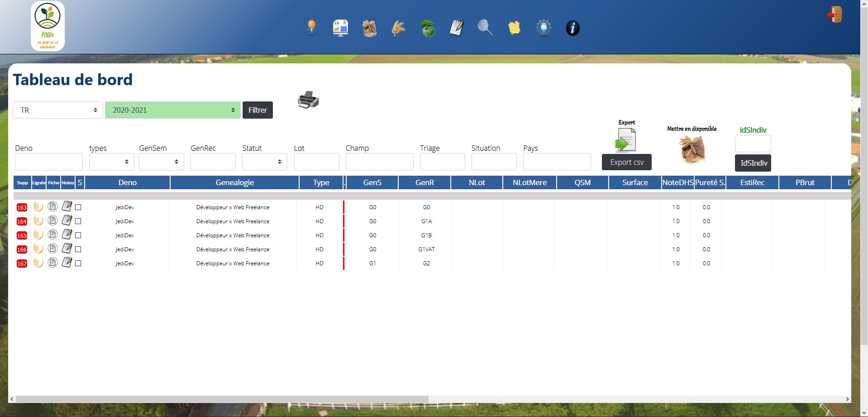Open Notes icon for row 165
Screen dimensions: 868x417
click(x=67, y=235)
